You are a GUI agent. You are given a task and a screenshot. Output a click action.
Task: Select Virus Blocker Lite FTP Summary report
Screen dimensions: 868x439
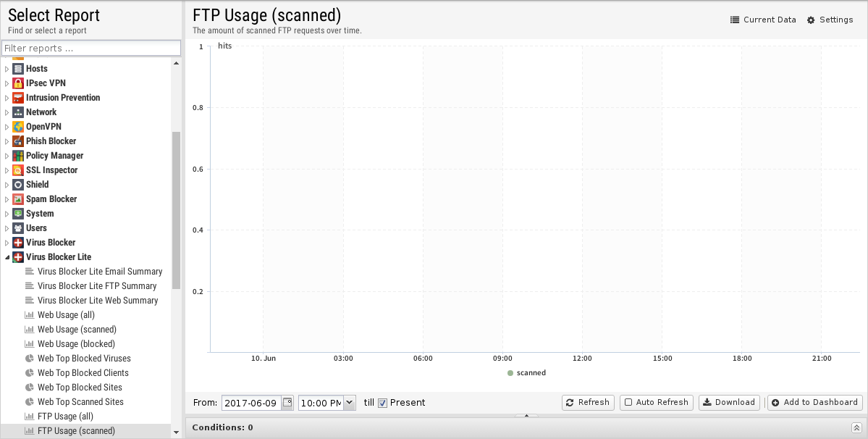pos(97,286)
